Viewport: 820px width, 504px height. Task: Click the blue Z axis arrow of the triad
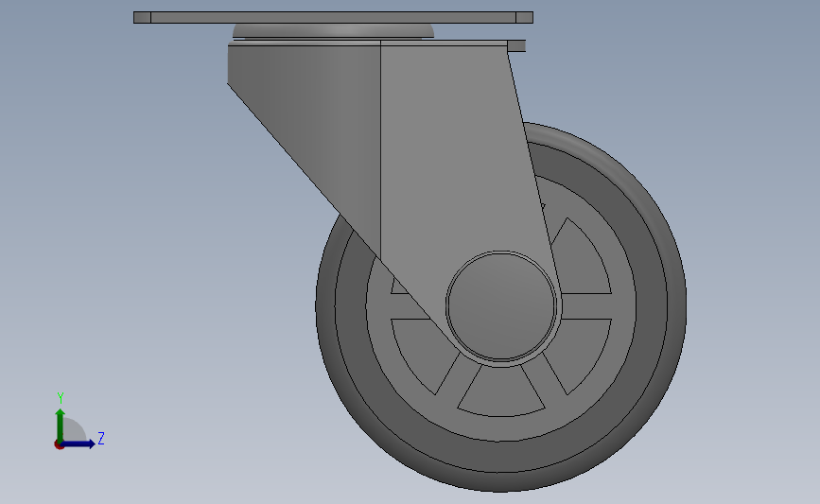(x=79, y=444)
